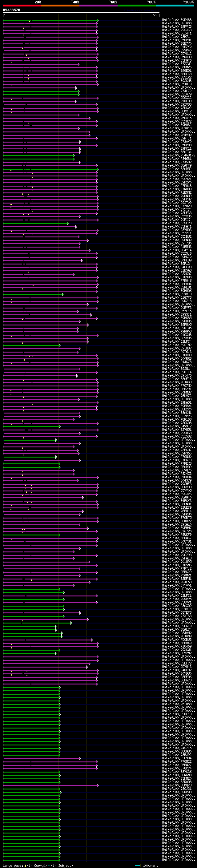
Task: Select hit UniRef100_Q0UNU9
Action: [177, 196]
